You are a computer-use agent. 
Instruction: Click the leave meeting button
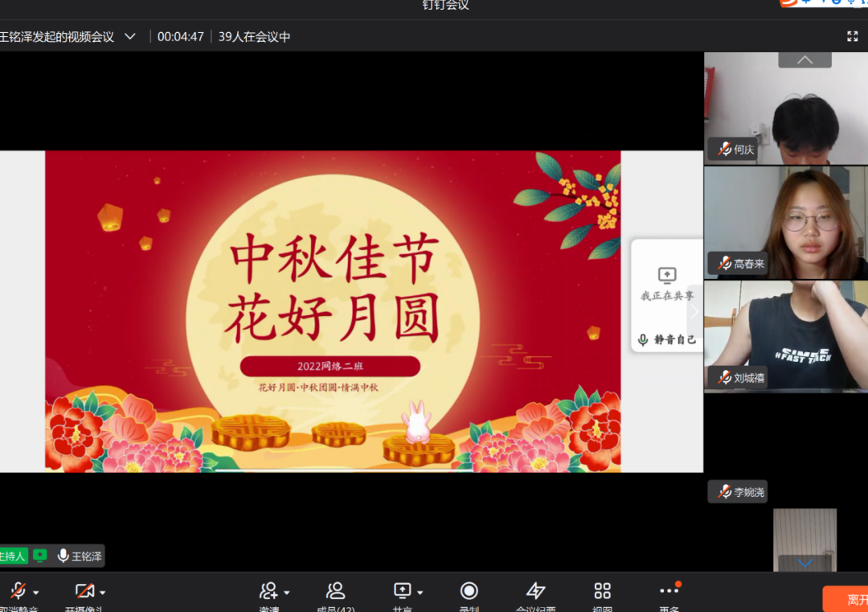848,599
